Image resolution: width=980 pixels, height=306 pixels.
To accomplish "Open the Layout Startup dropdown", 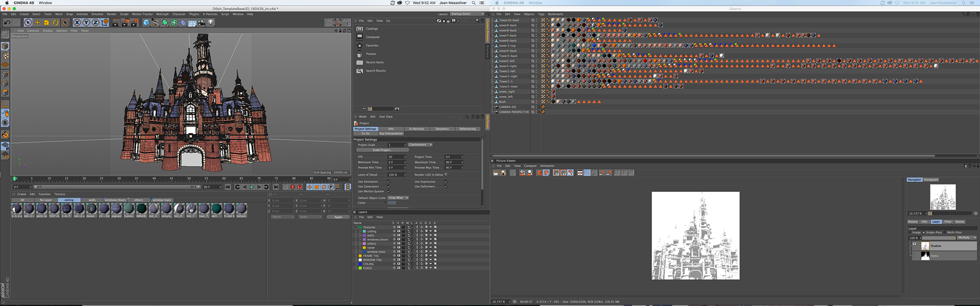I will pyautogui.click(x=467, y=14).
